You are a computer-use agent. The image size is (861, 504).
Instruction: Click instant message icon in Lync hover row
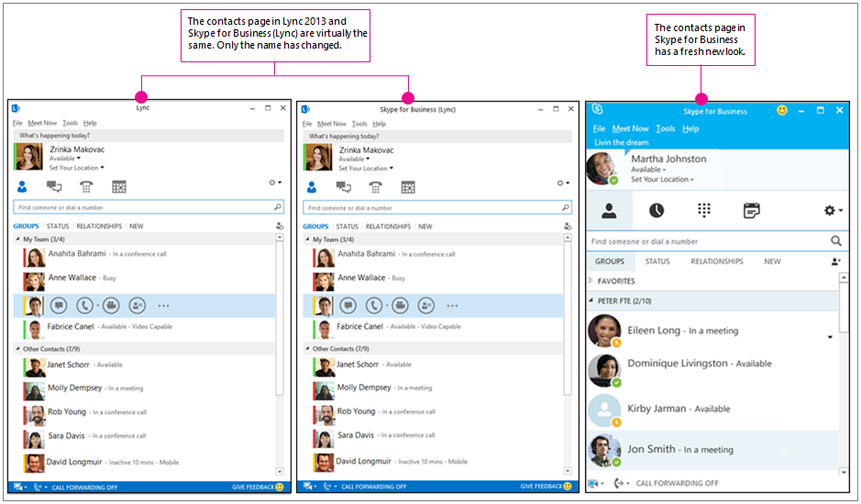(x=59, y=306)
